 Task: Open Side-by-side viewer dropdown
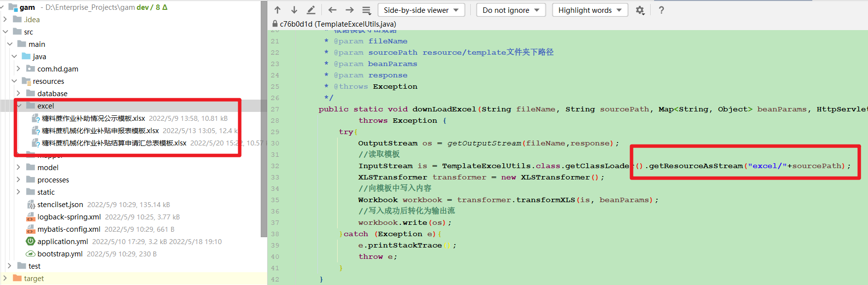tap(421, 10)
